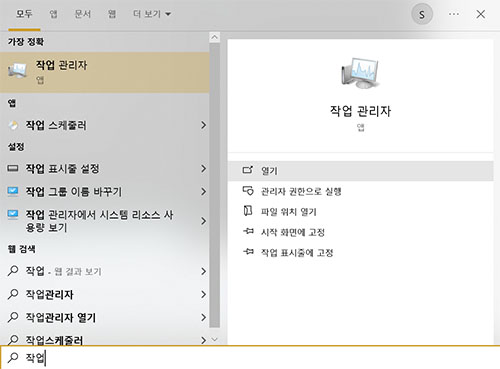This screenshot has width=500, height=369.
Task: Open the three-dot options menu
Action: pyautogui.click(x=454, y=14)
